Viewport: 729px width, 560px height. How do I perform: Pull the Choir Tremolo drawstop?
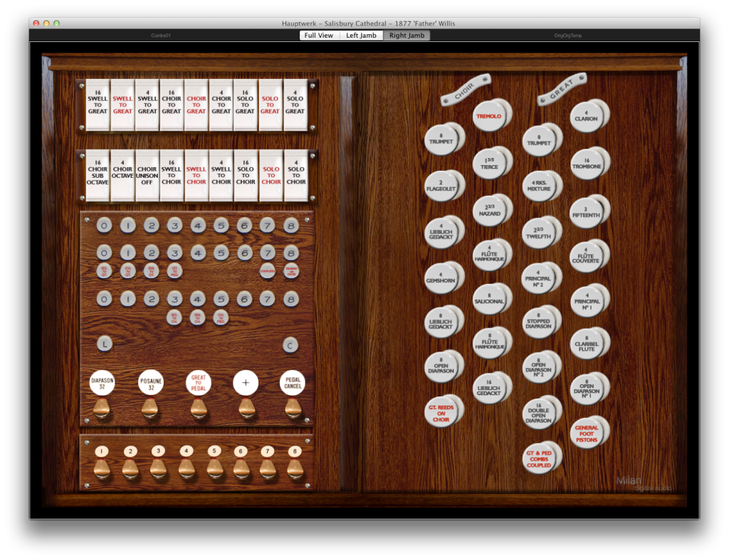pyautogui.click(x=489, y=116)
